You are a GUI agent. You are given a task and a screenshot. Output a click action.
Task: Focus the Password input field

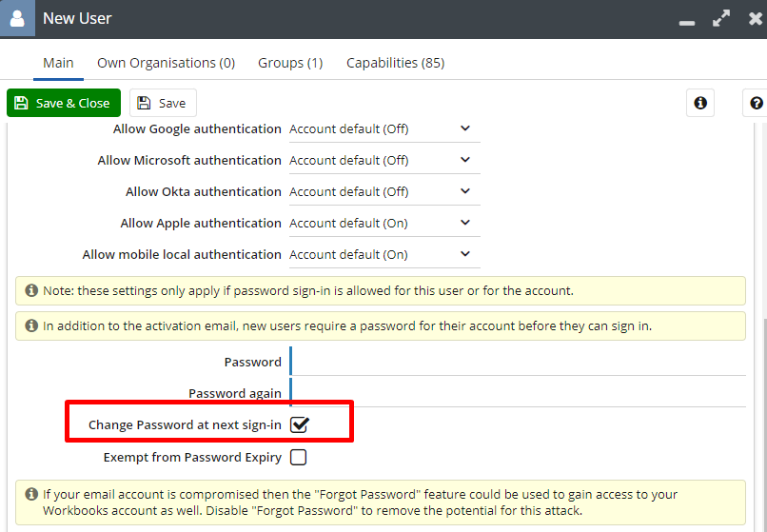[518, 362]
